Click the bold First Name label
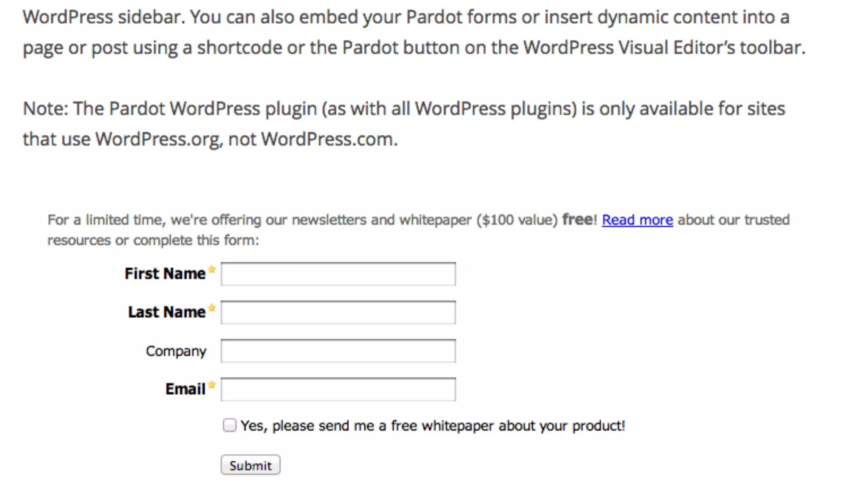 pos(165,274)
